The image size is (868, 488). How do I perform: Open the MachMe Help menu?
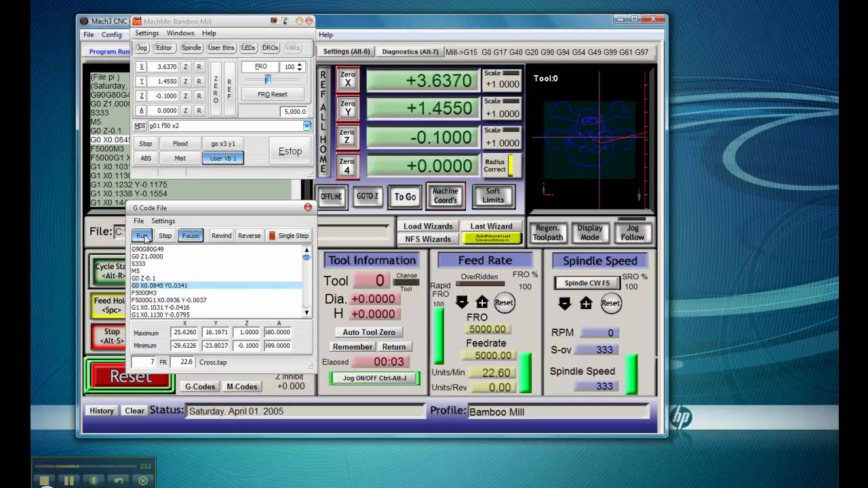pos(209,33)
